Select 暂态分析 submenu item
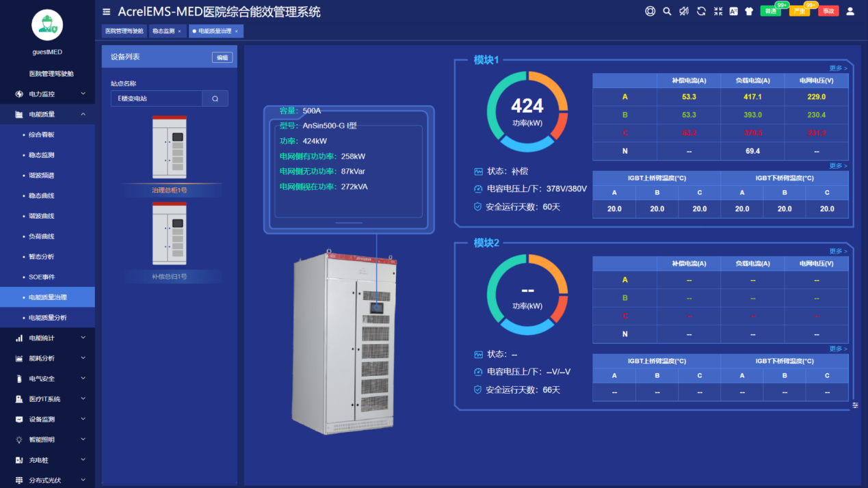The width and height of the screenshot is (868, 488). pyautogui.click(x=47, y=257)
